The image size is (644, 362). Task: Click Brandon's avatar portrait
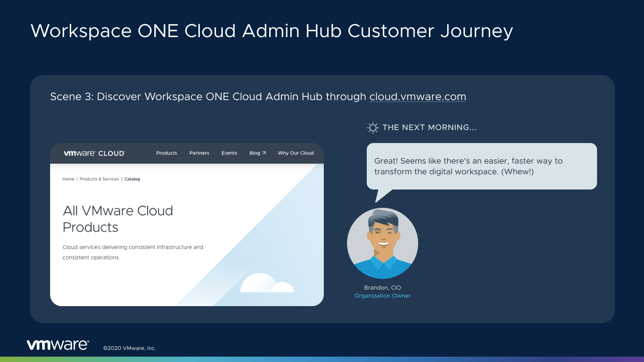pyautogui.click(x=382, y=243)
